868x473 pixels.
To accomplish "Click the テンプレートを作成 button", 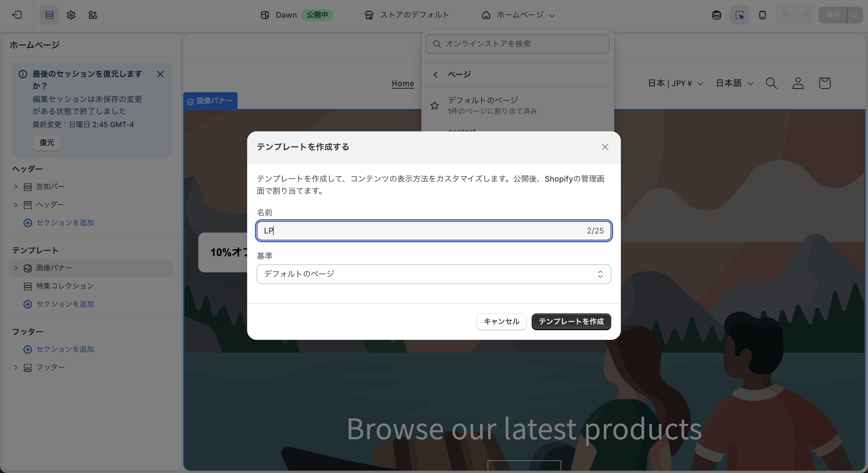I will coord(571,322).
